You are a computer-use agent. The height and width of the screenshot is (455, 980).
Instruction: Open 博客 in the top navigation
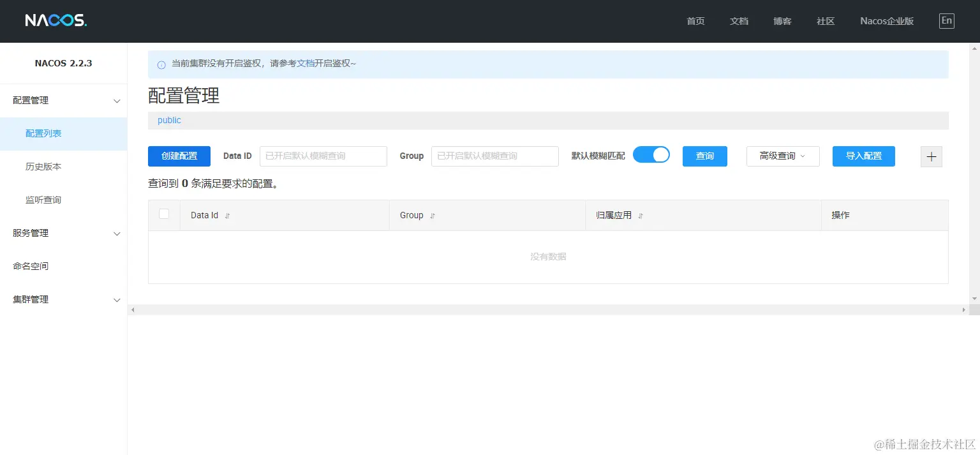782,21
